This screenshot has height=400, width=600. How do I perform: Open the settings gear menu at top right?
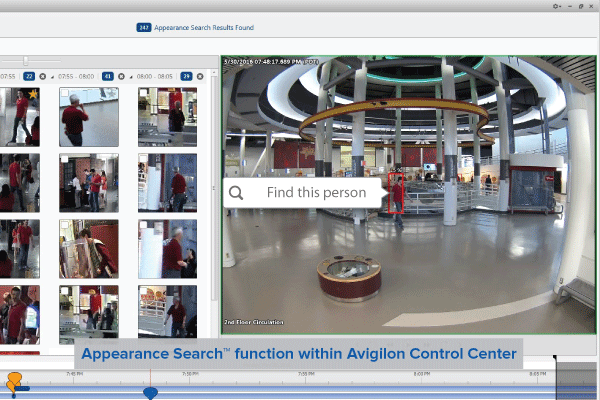[556, 6]
